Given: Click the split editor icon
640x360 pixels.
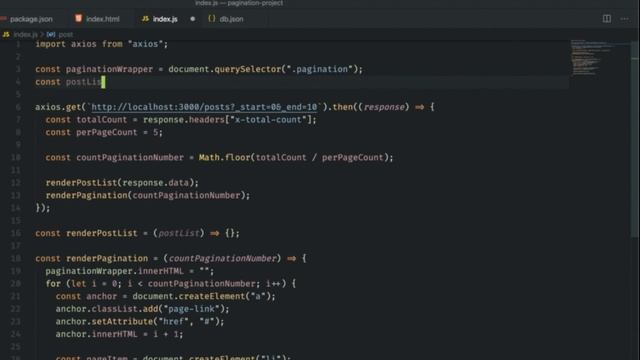Looking at the screenshot, I should [607, 19].
